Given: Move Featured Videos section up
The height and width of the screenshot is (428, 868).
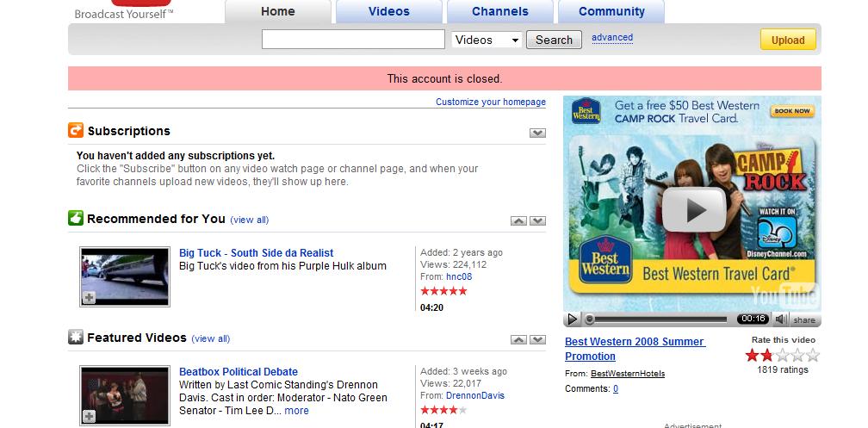Looking at the screenshot, I should click(x=518, y=341).
